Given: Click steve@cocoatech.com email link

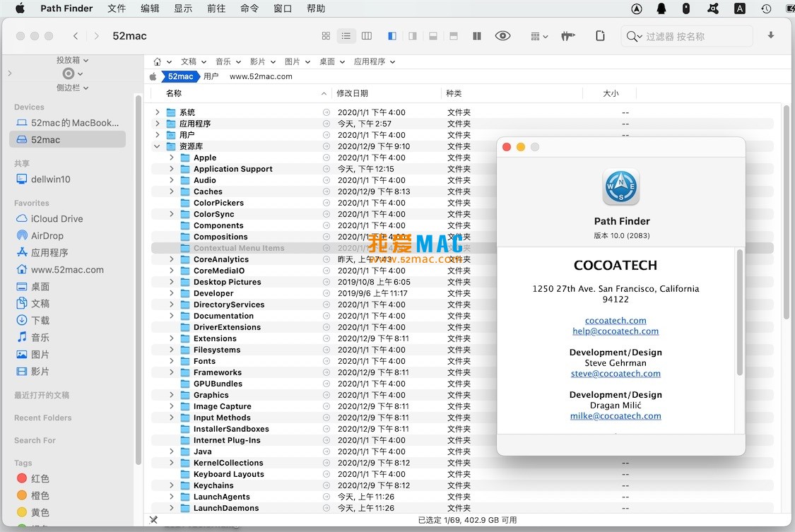Looking at the screenshot, I should point(616,374).
